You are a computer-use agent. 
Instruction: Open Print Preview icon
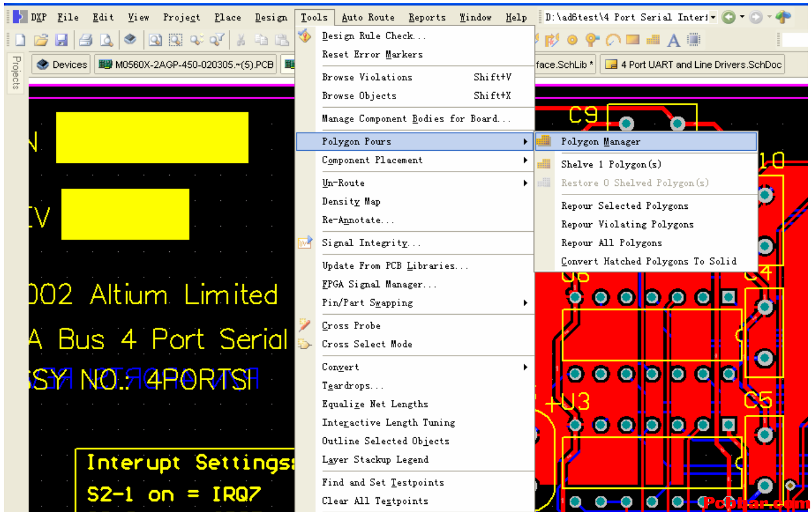click(106, 40)
